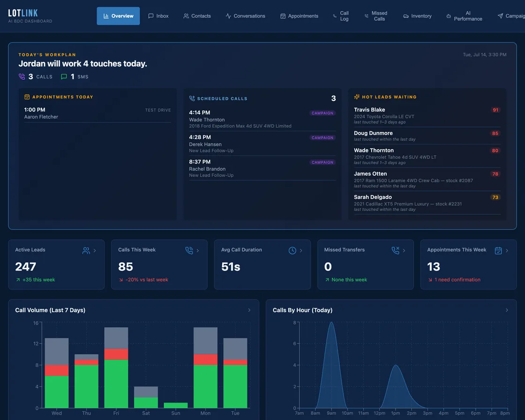Image resolution: width=525 pixels, height=420 pixels.
Task: Click the "1 need confirmation" text
Action: [x=457, y=280]
